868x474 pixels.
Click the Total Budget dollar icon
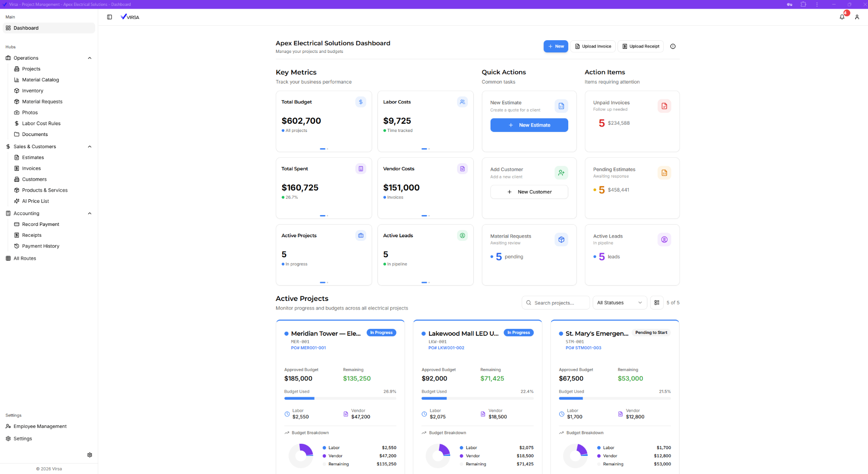pyautogui.click(x=361, y=102)
